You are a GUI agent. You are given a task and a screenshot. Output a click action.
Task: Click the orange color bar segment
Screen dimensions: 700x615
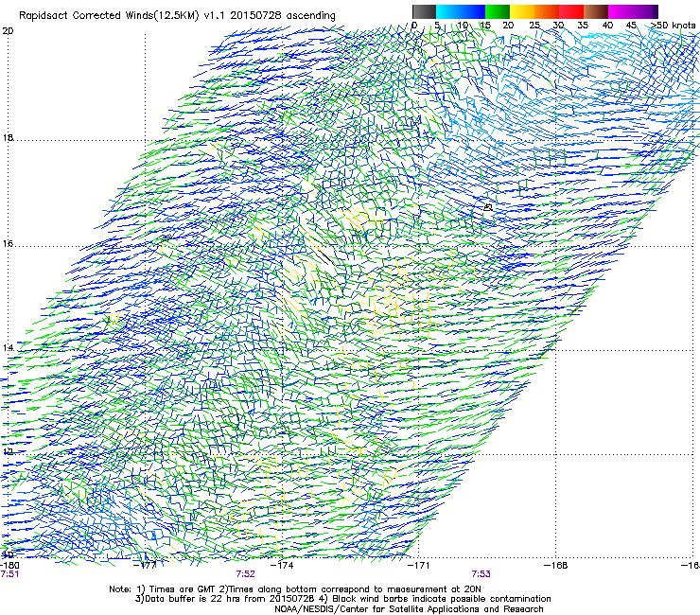click(547, 11)
